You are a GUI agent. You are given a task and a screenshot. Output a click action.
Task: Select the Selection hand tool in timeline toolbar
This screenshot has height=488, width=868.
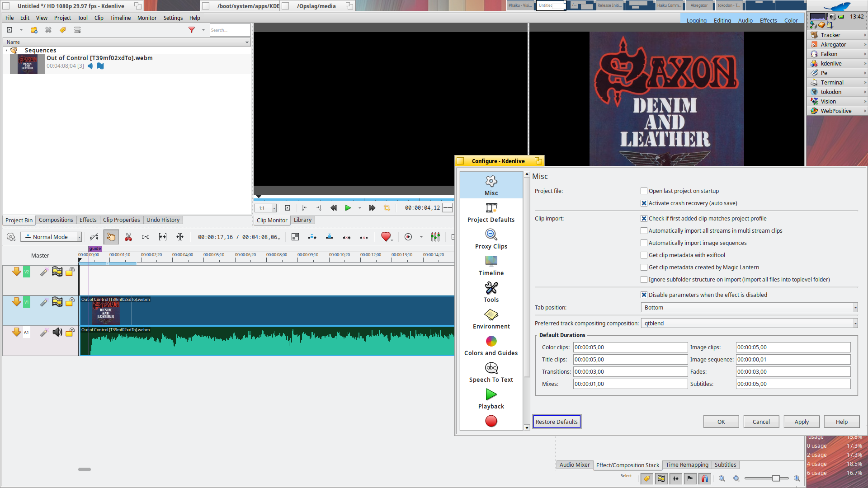tap(111, 237)
